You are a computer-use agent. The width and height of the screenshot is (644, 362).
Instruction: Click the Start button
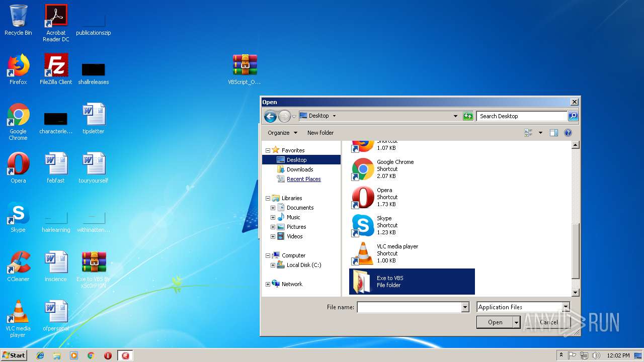point(14,355)
